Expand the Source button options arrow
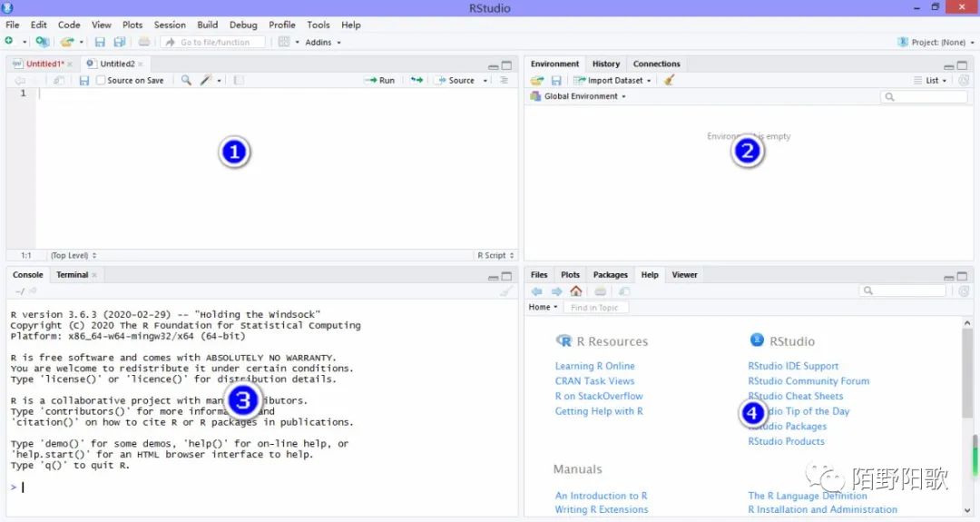The height and width of the screenshot is (522, 980). coord(485,81)
